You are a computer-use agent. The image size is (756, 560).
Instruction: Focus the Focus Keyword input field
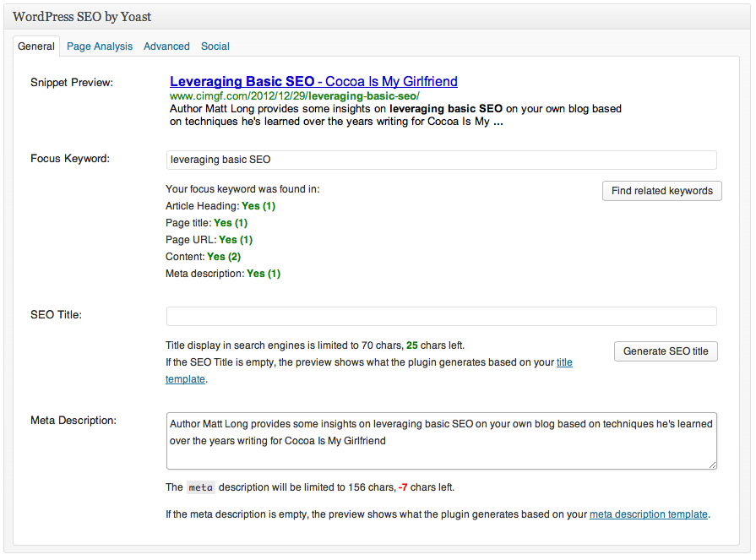tap(441, 160)
